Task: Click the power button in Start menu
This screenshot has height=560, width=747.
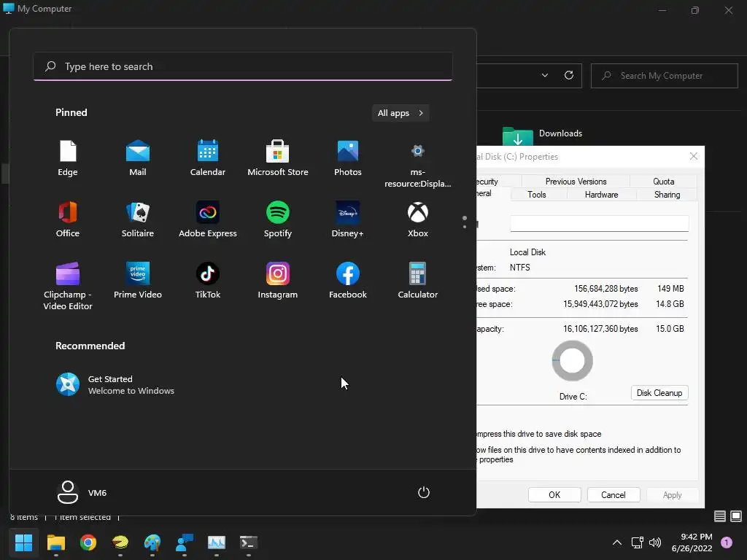Action: (424, 492)
